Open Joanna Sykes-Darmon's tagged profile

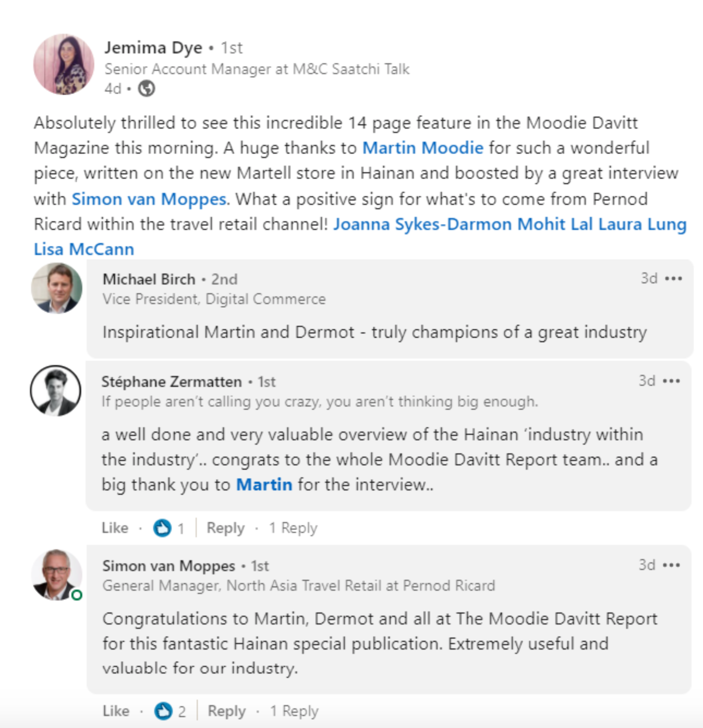coord(422,224)
